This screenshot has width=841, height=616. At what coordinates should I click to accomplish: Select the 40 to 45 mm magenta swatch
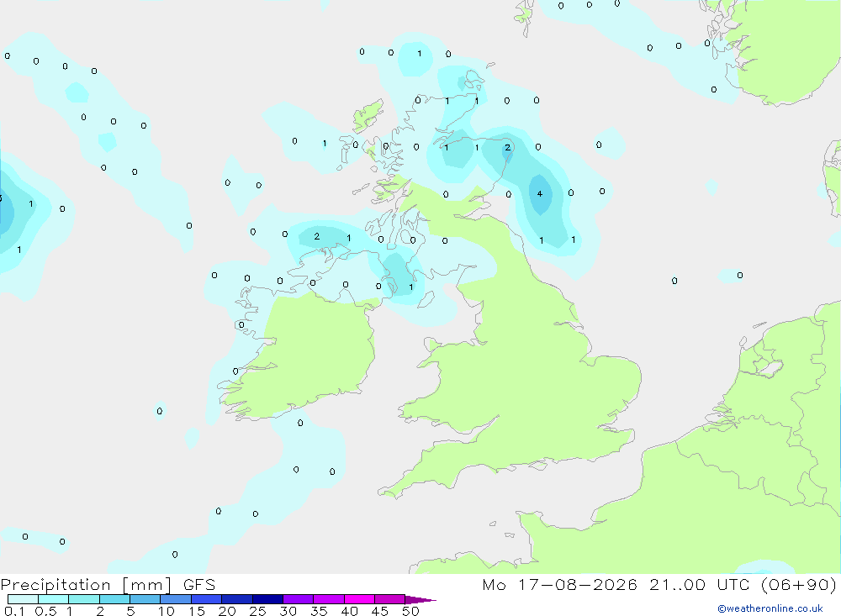[359, 599]
